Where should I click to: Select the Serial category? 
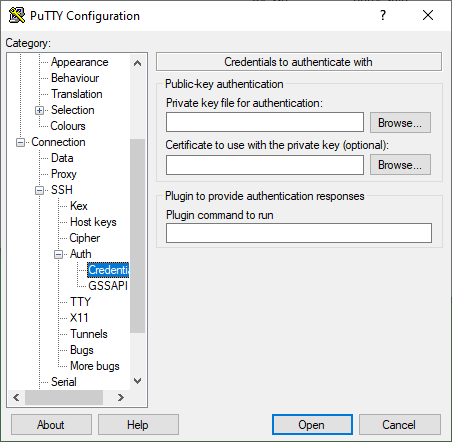[x=64, y=382]
